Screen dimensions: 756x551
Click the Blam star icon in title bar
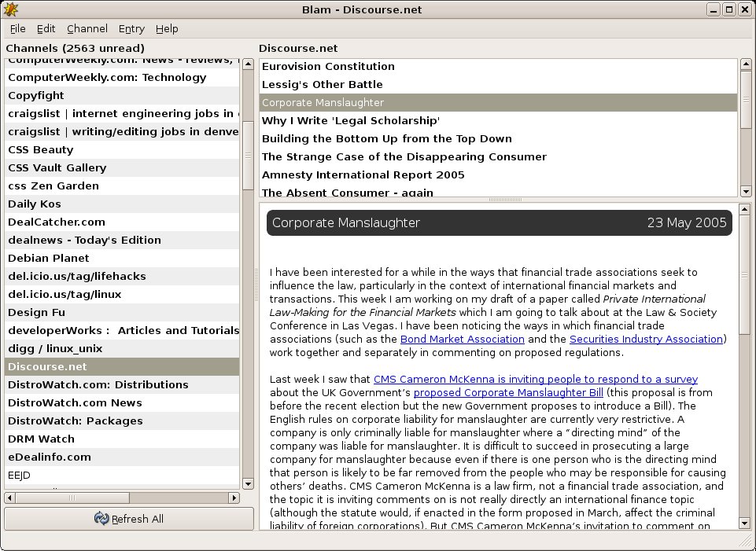pos(10,9)
